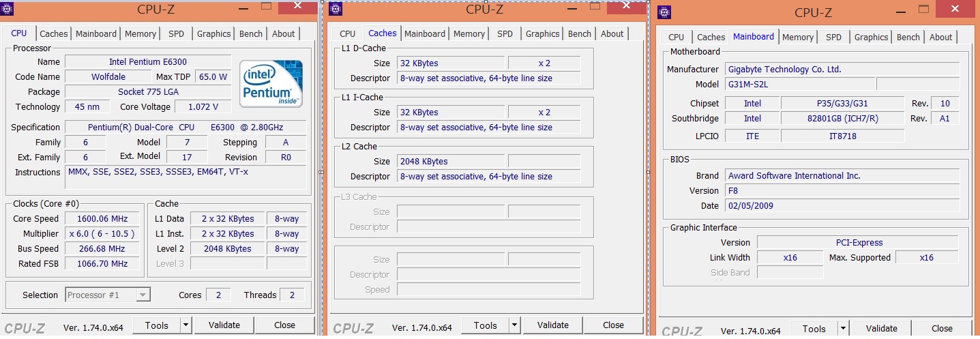Click the Tools button in the Mainboard window
980x339 pixels.
tap(814, 329)
